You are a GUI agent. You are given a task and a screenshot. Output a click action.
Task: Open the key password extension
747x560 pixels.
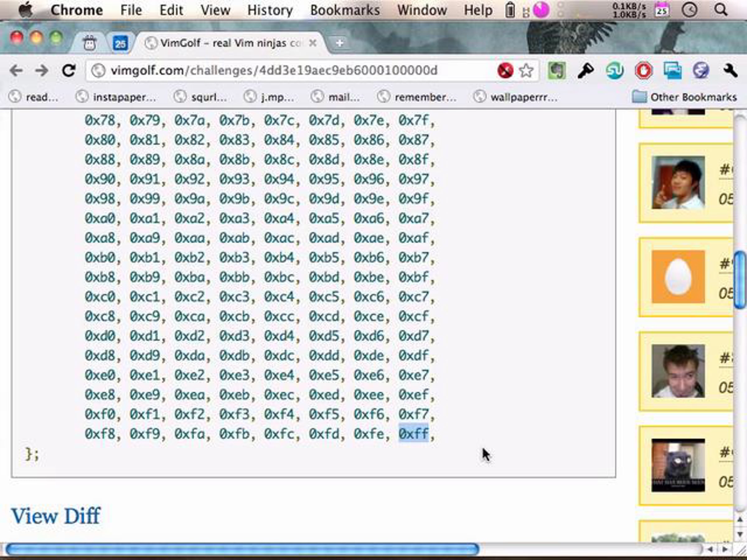585,71
